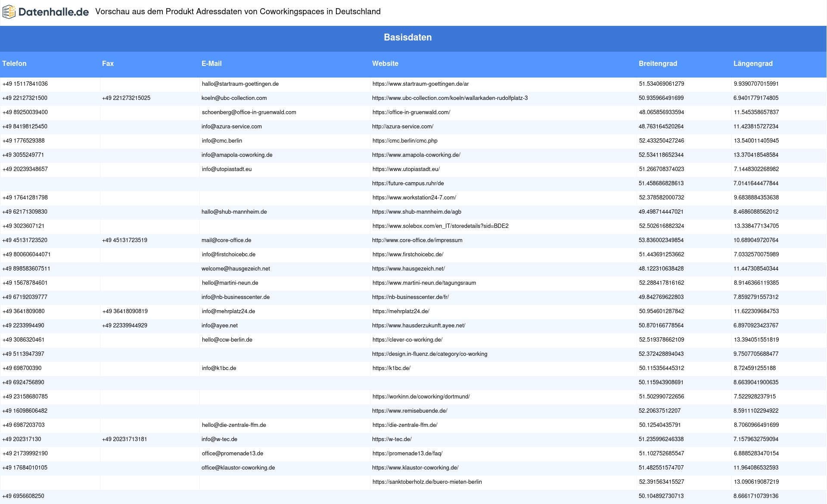Click the page title about Coworkingspaces in Deutschland

click(x=238, y=12)
